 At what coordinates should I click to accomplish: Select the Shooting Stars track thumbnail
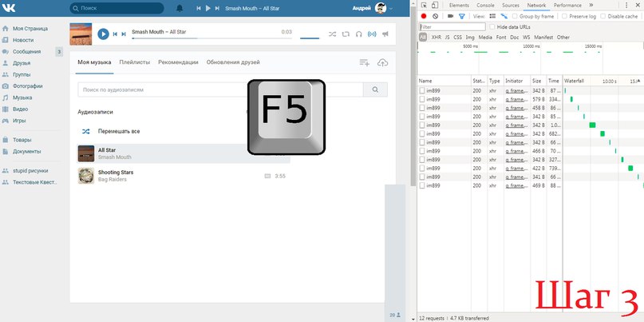click(x=86, y=176)
